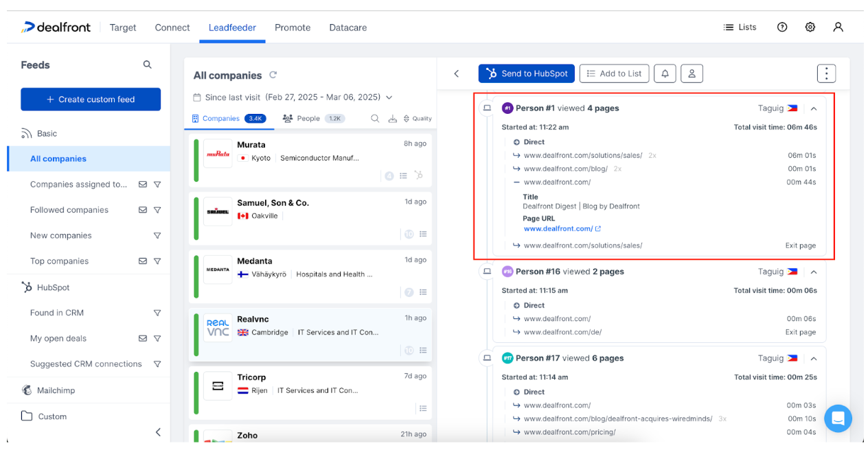
Task: Search the companies list with the magnifier
Action: coord(375,119)
